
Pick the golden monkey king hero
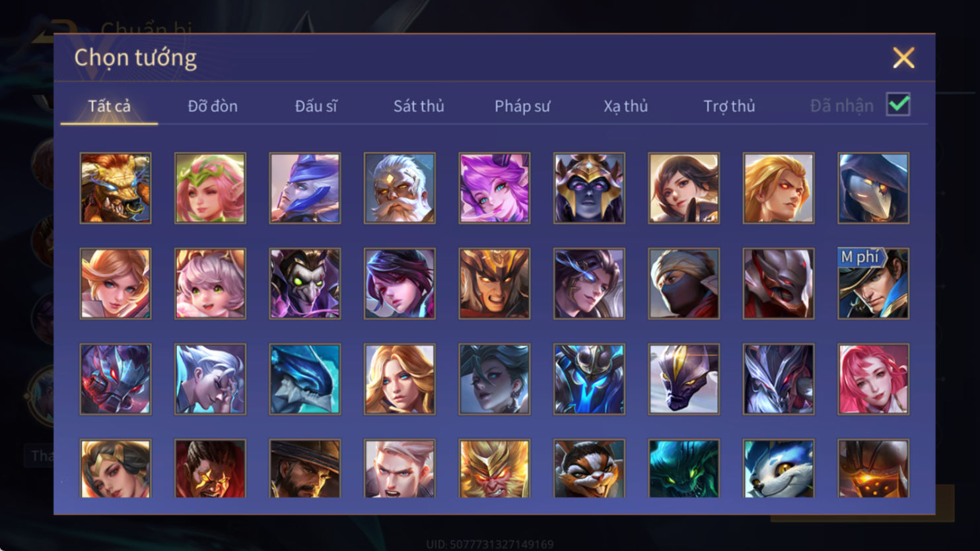494,469
